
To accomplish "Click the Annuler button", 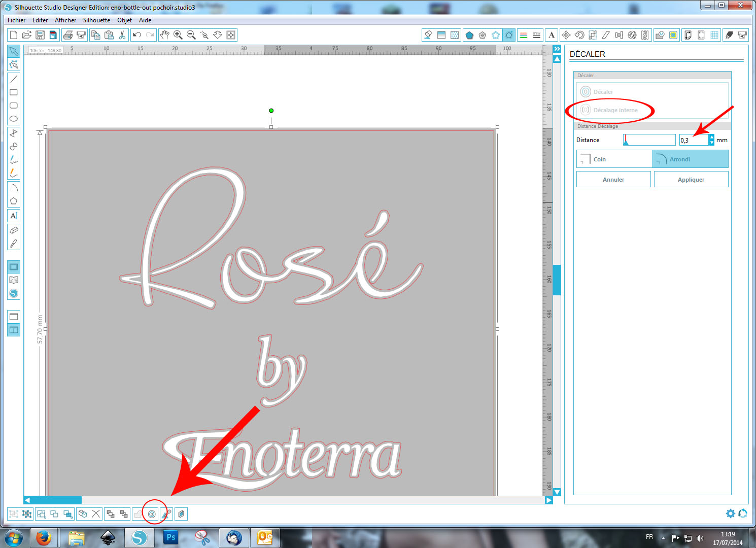I will coord(613,179).
